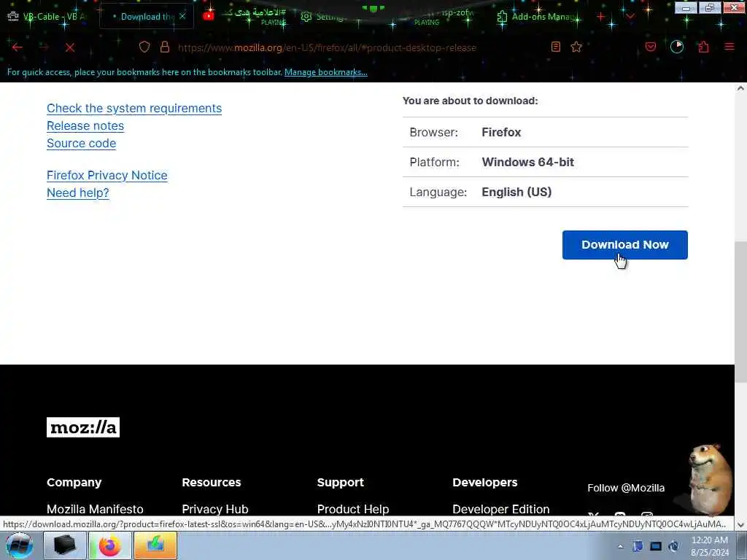The width and height of the screenshot is (747, 560).
Task: Click the English (US) language value
Action: click(x=516, y=192)
